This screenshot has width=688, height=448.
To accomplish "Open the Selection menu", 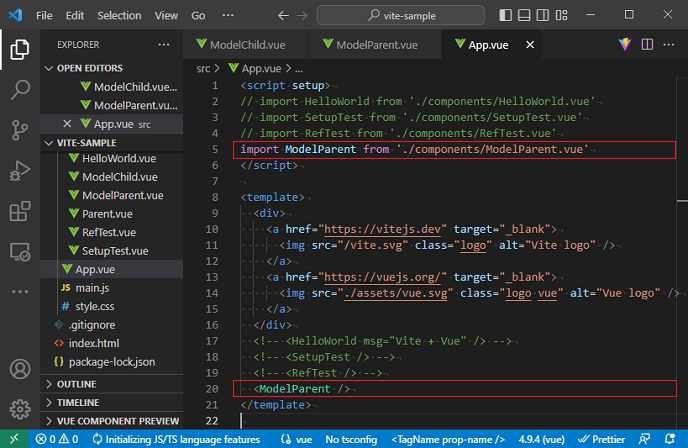I will click(x=119, y=16).
